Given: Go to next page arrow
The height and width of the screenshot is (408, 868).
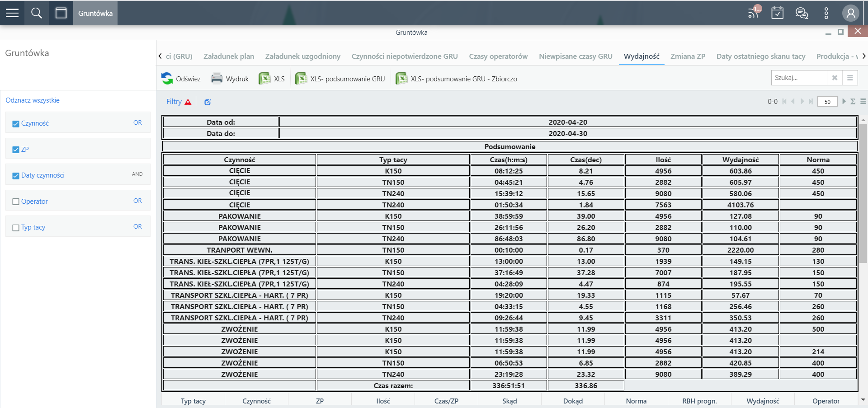Looking at the screenshot, I should point(802,102).
